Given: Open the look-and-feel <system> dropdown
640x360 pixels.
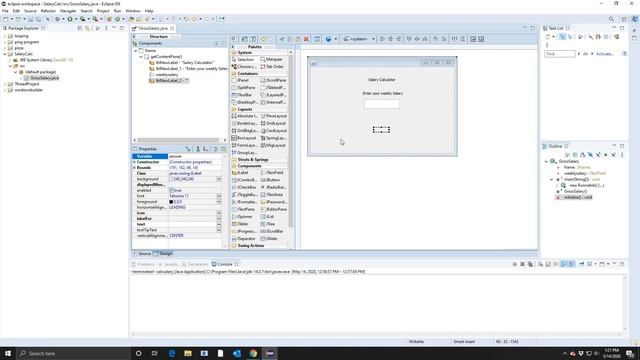Looking at the screenshot, I should click(359, 39).
